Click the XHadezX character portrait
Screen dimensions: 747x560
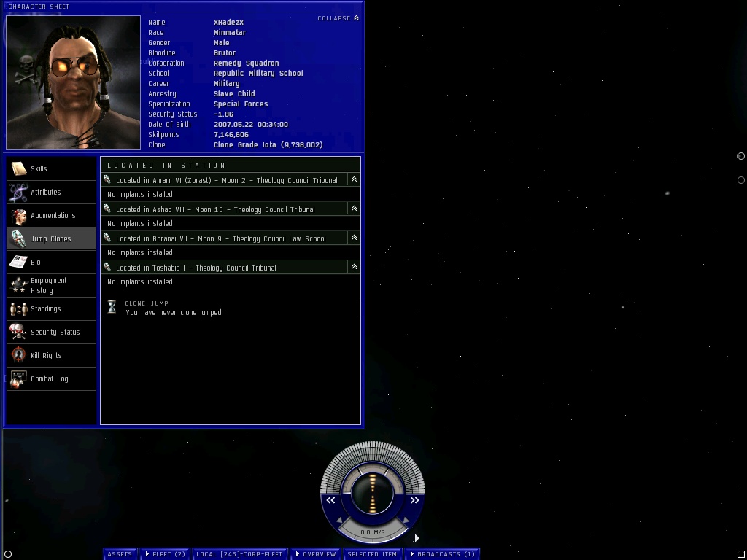pyautogui.click(x=74, y=83)
